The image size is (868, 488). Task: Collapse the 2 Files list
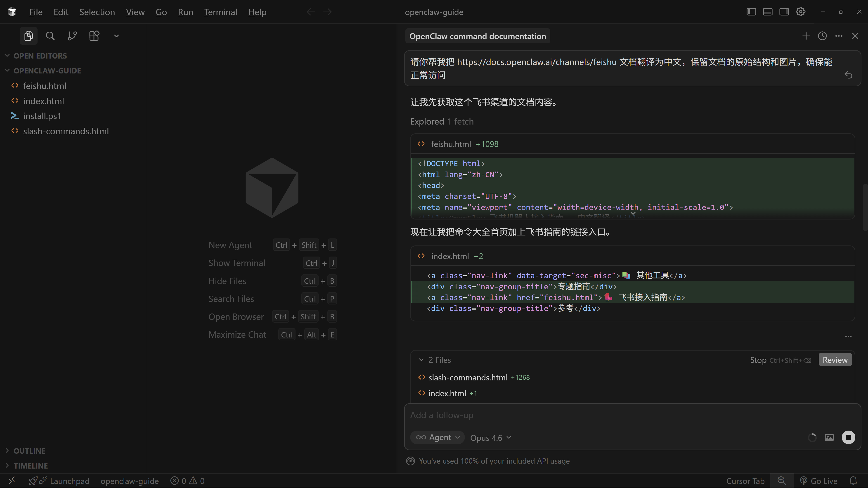[421, 360]
